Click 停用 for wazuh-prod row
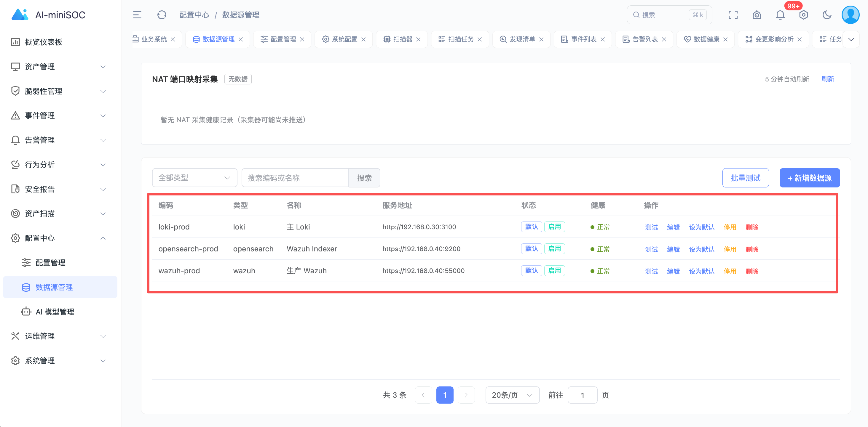868x427 pixels. [x=730, y=271]
